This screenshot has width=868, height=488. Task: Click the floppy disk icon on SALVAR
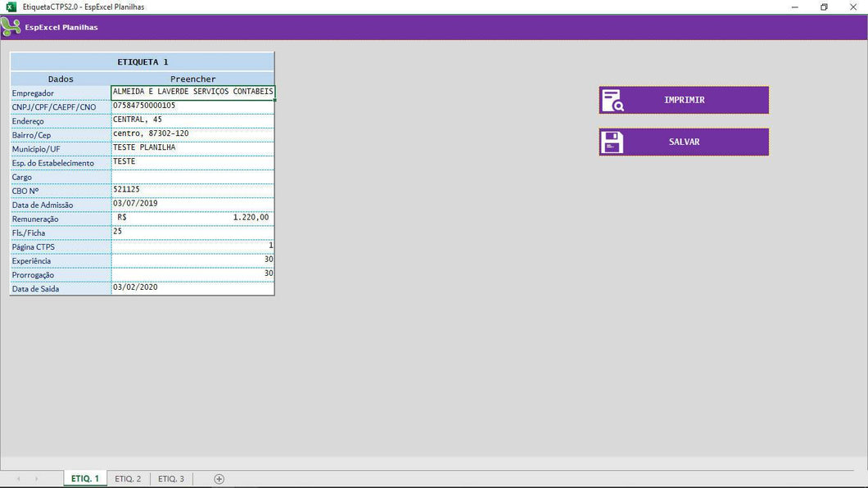(613, 142)
